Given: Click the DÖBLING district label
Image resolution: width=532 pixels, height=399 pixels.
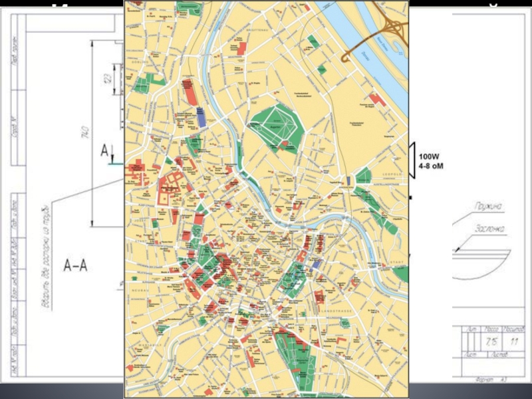Looking at the screenshot, I should click(x=140, y=62).
